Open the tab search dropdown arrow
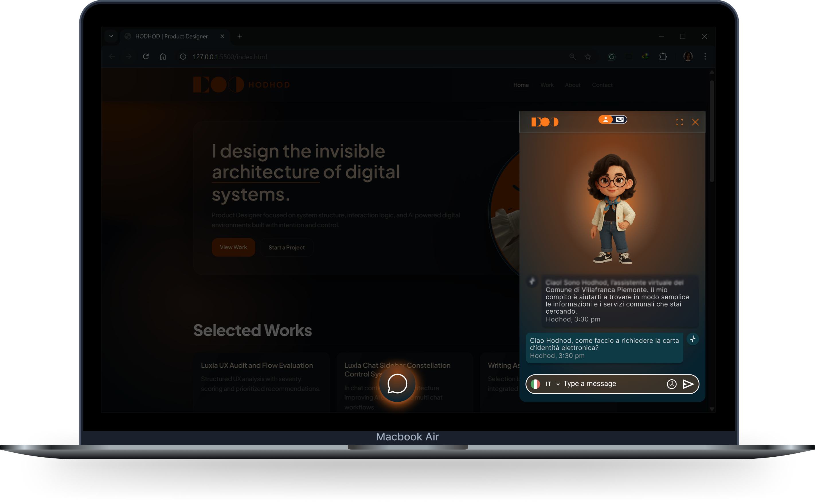The height and width of the screenshot is (504, 815). (x=111, y=36)
